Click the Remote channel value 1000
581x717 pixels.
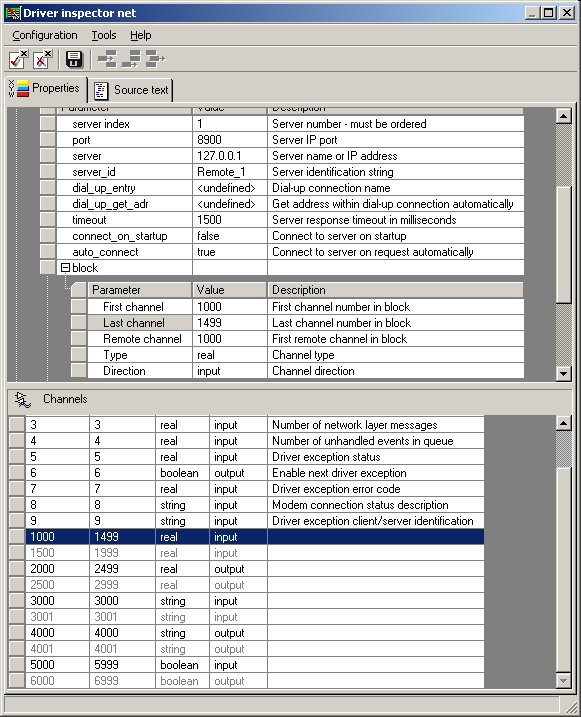(230, 339)
